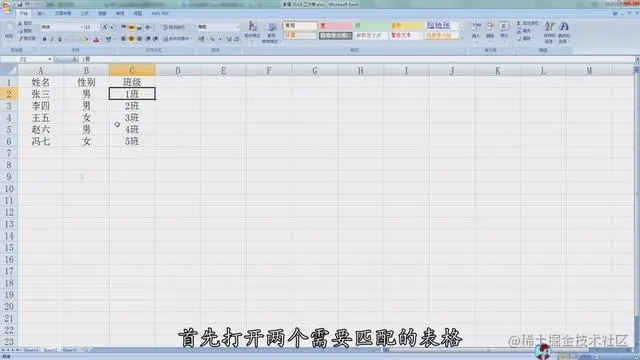Toggle the highlighted middle align button
Screen dimensions: 640x360
coord(131,27)
